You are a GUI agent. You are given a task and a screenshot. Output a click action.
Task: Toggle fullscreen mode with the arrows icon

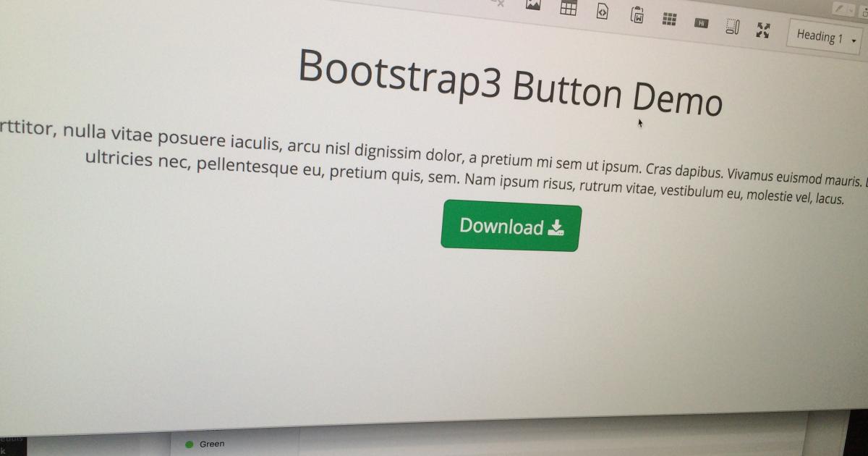(762, 30)
